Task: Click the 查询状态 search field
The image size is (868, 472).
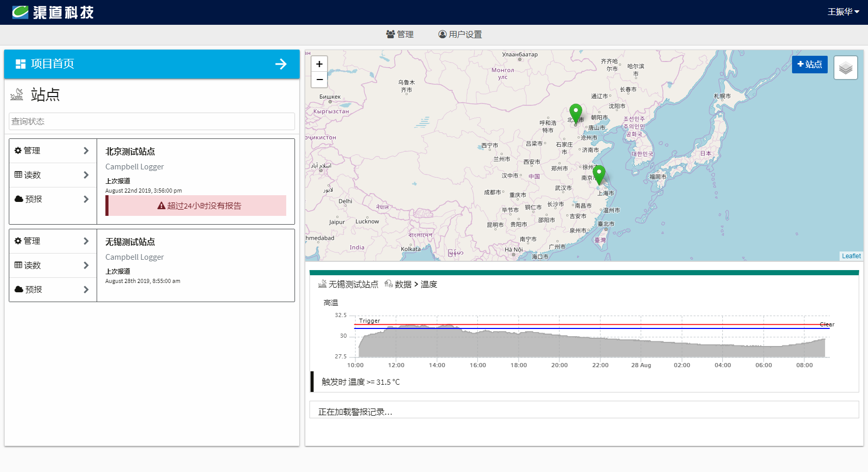Action: point(152,121)
